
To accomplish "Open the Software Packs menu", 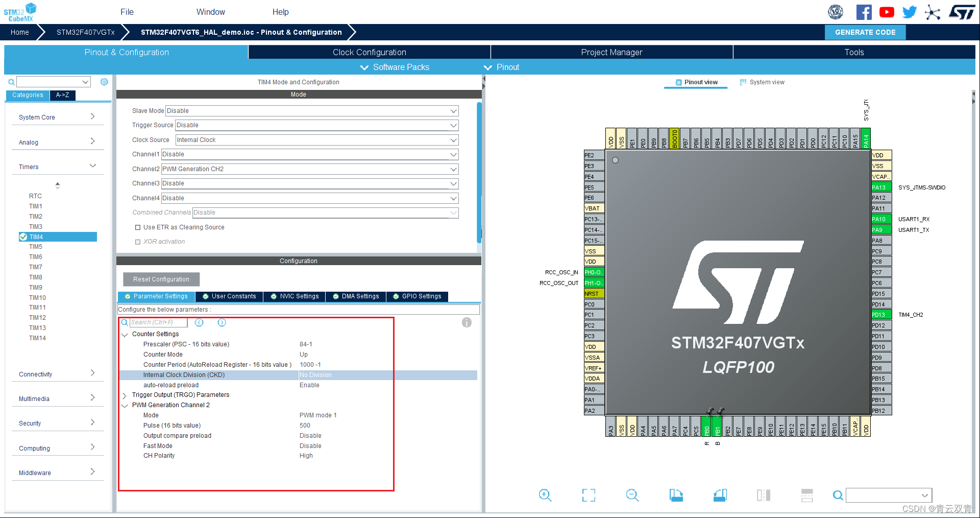I will (395, 67).
